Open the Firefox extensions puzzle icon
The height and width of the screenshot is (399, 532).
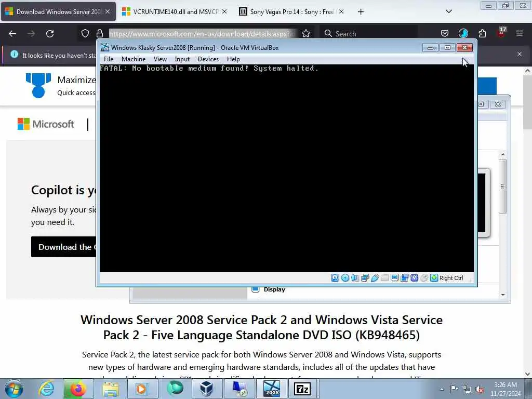pos(482,33)
